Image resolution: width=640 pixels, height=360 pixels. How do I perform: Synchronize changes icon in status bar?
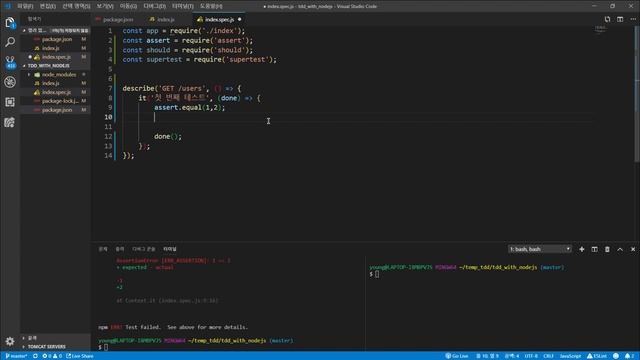36,356
